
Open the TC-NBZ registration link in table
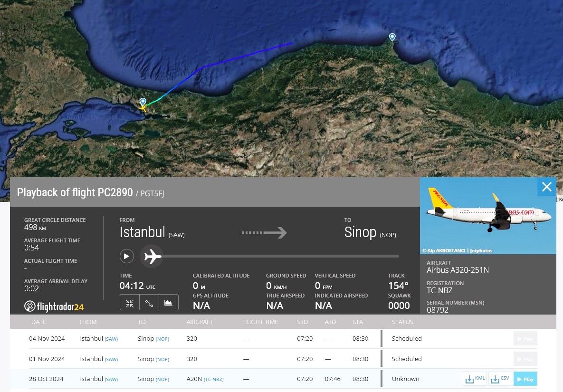(x=214, y=380)
